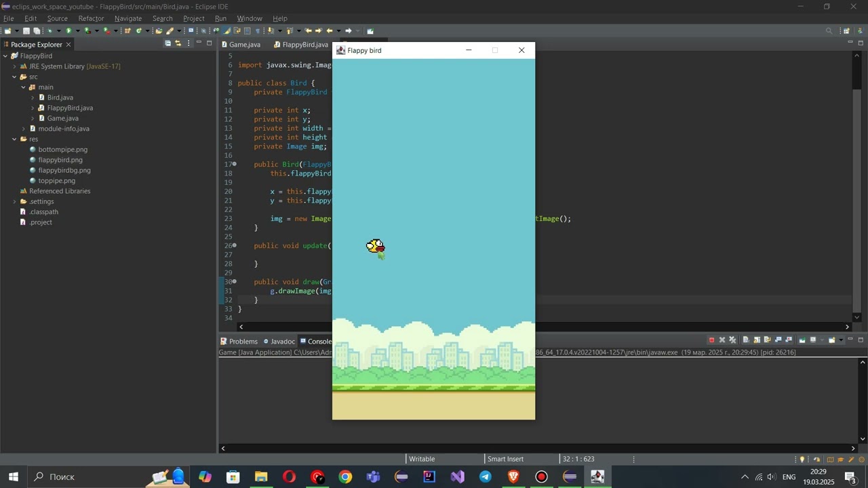868x488 pixels.
Task: Remove launch with single gray X console icon
Action: 722,340
